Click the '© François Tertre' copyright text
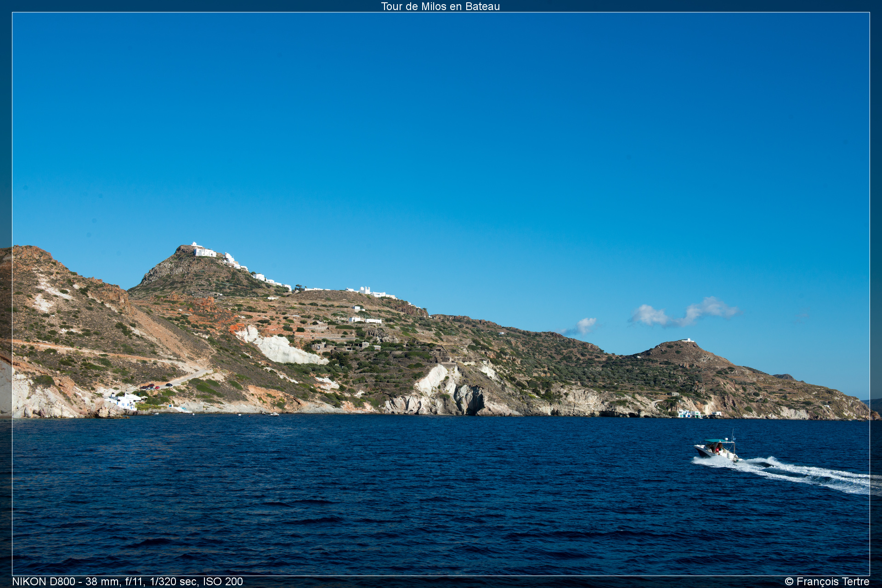Screen dimensions: 882x588 (x=827, y=582)
